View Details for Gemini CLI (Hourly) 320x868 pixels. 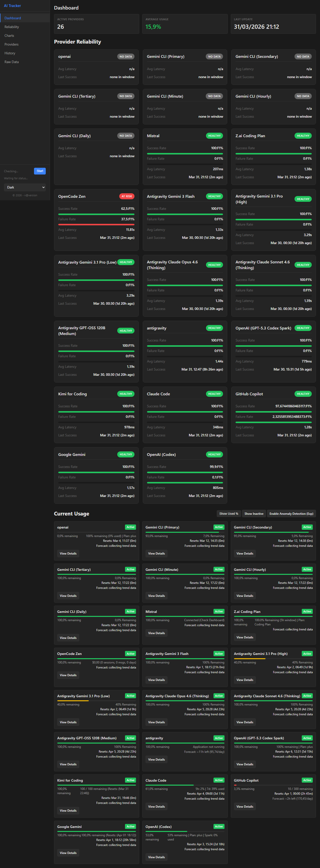pos(245,596)
